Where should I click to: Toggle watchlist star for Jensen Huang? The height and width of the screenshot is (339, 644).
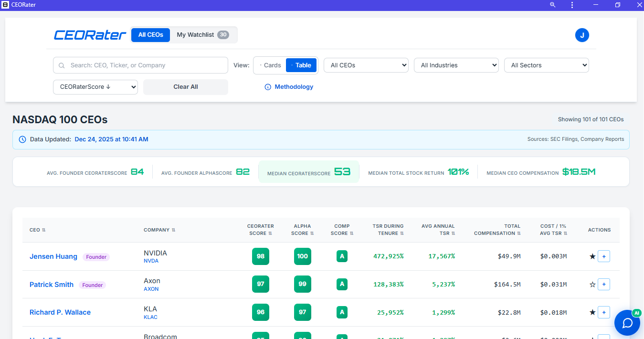point(592,256)
